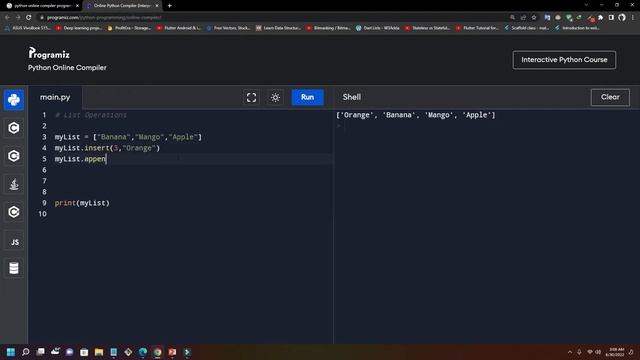Open the Free Vectors, Stock bookmark
The width and height of the screenshot is (640, 360).
coord(228,28)
